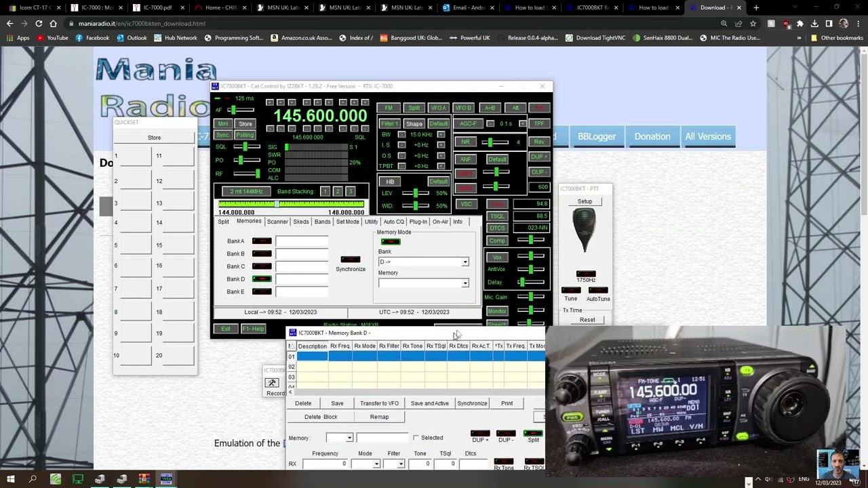The width and height of the screenshot is (868, 488).
Task: Toggle the Bank E indicator
Action: (262, 291)
